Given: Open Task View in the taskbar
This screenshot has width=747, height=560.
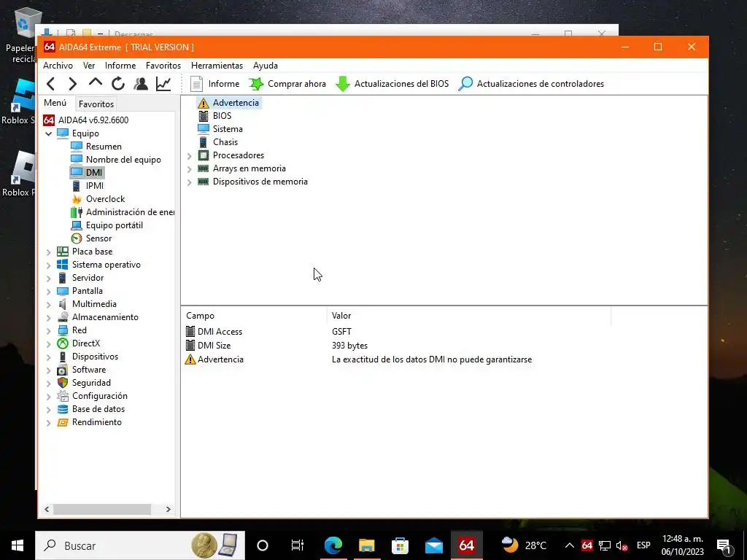Looking at the screenshot, I should (x=298, y=545).
